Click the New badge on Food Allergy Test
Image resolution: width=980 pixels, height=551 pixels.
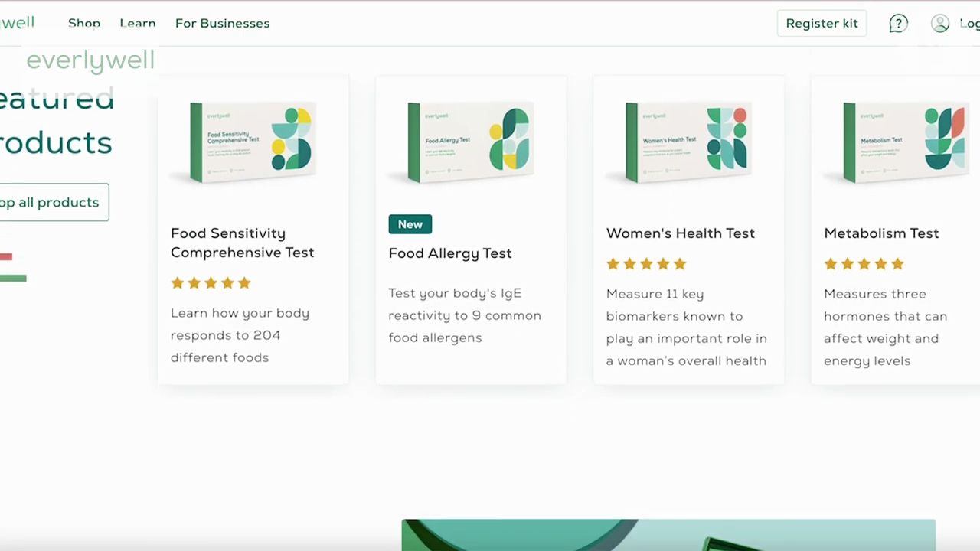pyautogui.click(x=410, y=224)
